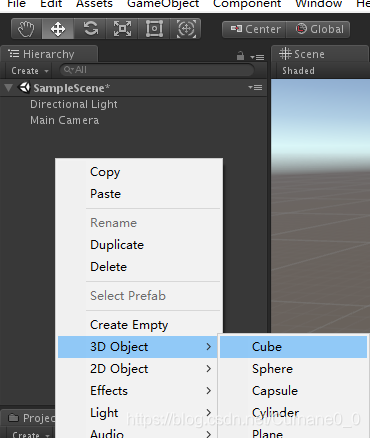Choose Paste in context menu
370x438 pixels.
(x=139, y=194)
